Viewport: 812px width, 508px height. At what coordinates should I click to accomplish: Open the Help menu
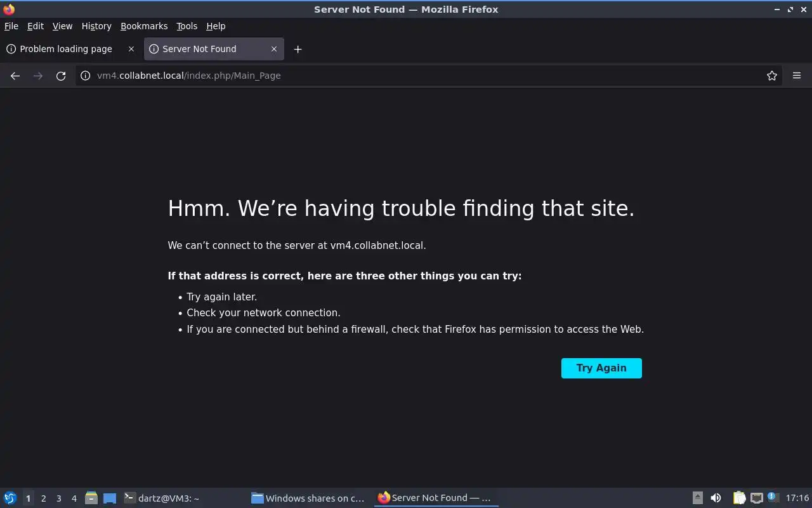(x=216, y=26)
